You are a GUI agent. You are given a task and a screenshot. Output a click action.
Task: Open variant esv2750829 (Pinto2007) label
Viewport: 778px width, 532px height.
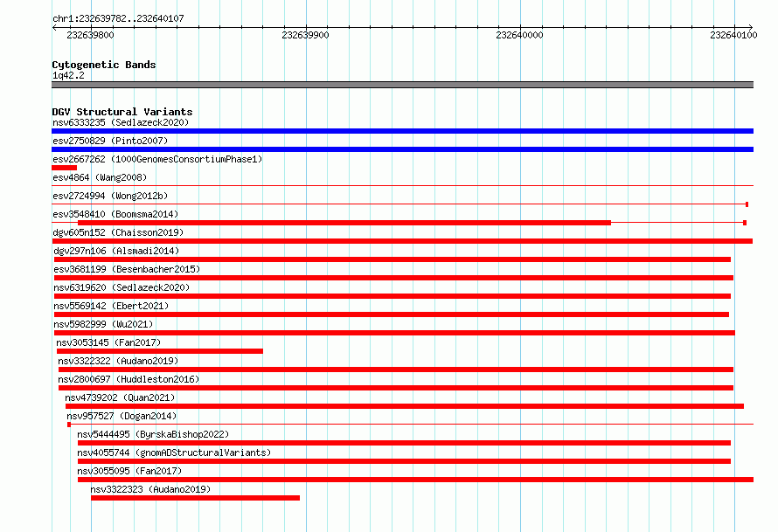[110, 141]
